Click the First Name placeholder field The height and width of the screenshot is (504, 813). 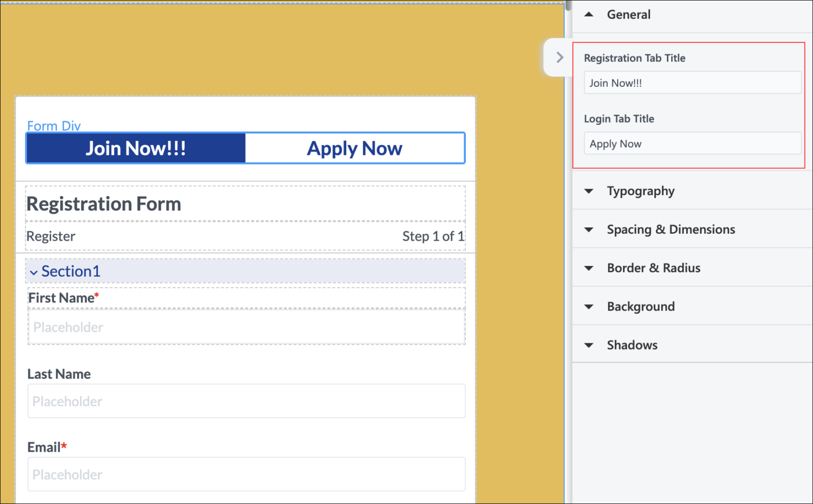(x=246, y=327)
